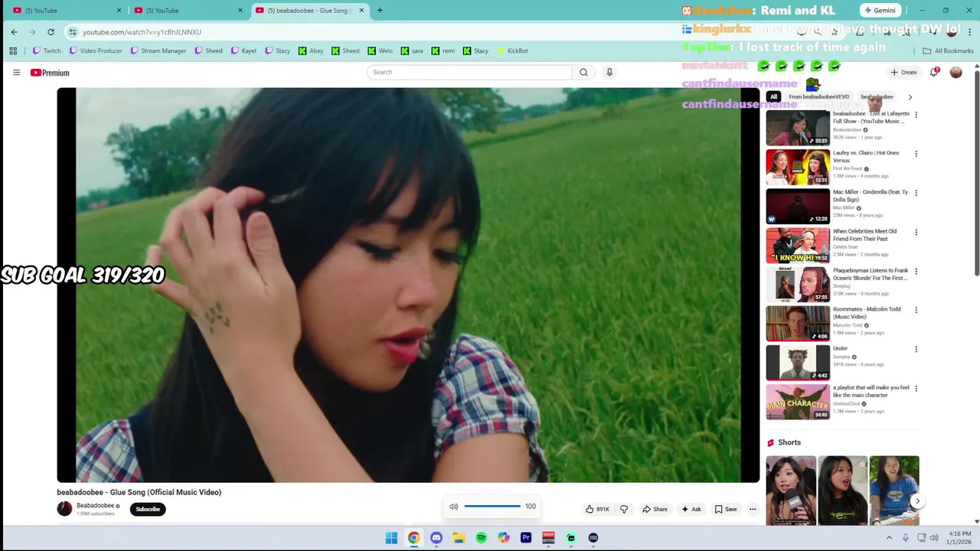Click the Ask button under video

pyautogui.click(x=691, y=509)
